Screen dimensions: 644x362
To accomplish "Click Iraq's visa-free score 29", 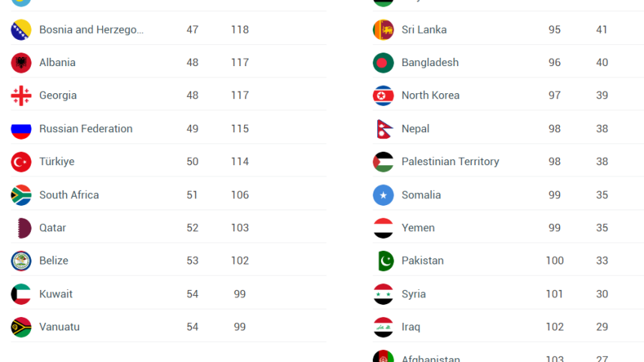I will (x=602, y=327).
